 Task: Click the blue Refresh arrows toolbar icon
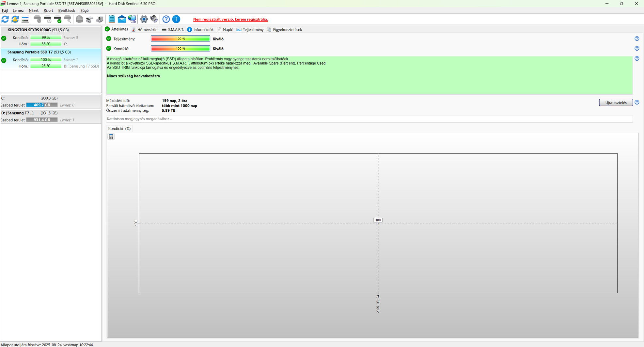click(5, 19)
